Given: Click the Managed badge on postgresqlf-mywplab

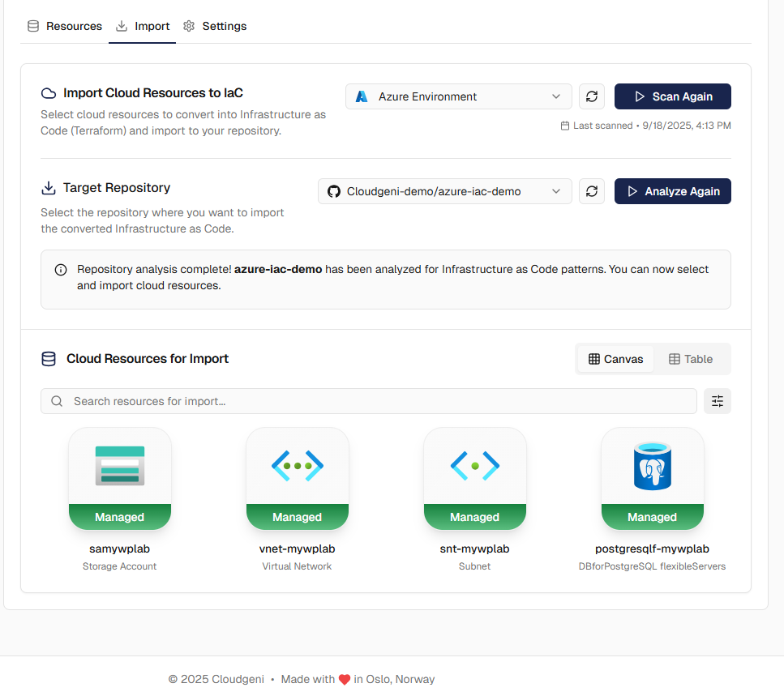Looking at the screenshot, I should [x=652, y=517].
